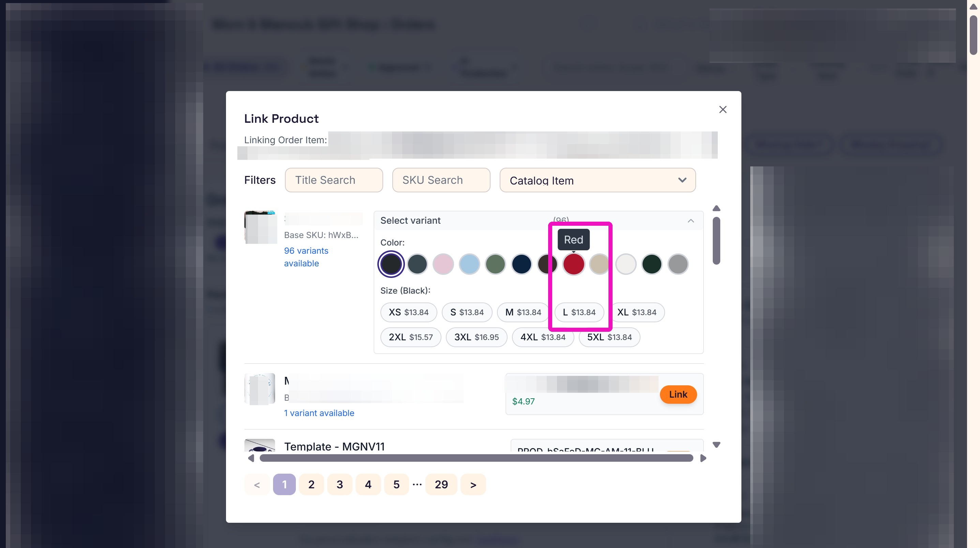Close the Link Product dialog

(723, 109)
